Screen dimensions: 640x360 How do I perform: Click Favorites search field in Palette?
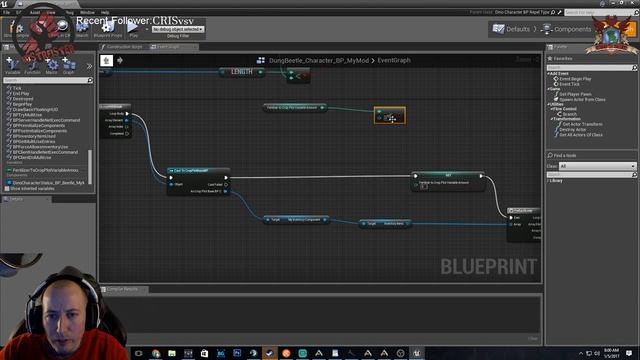[x=589, y=67]
